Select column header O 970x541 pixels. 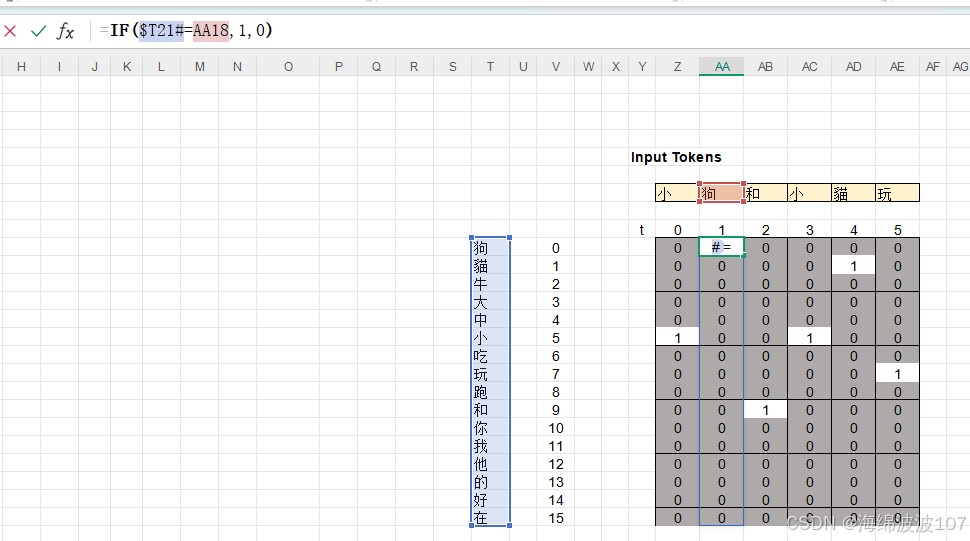point(288,67)
